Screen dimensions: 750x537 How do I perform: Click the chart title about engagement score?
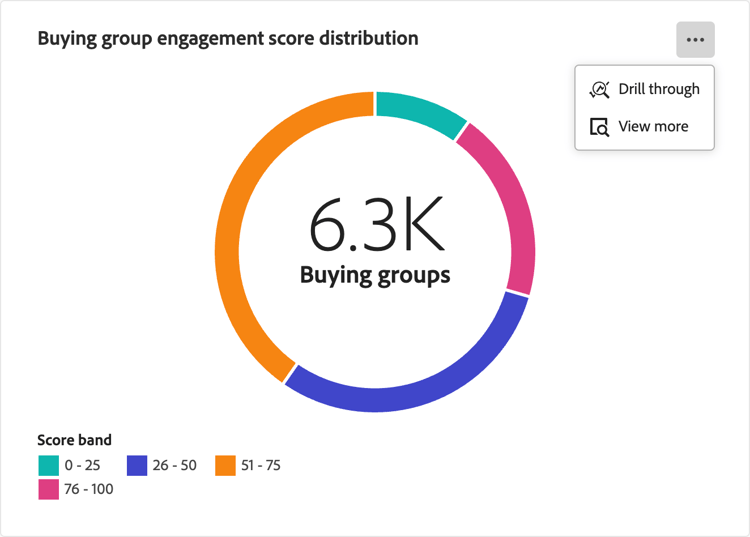[228, 39]
